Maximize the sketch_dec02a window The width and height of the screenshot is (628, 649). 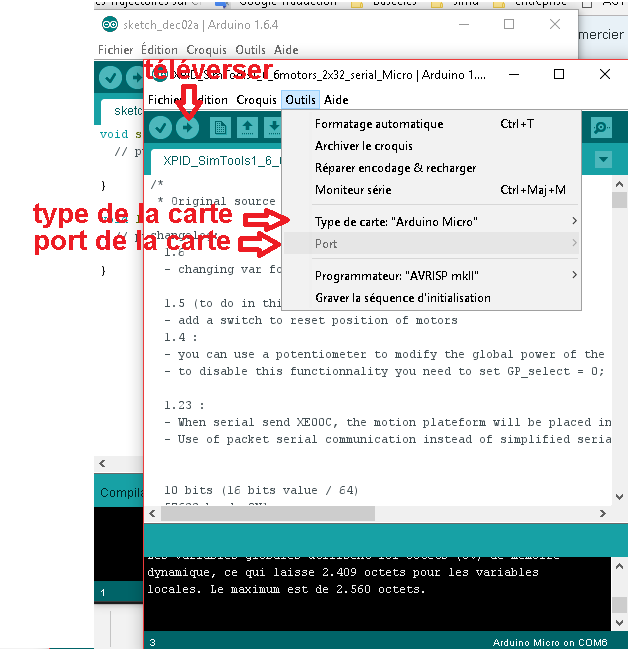(x=509, y=24)
